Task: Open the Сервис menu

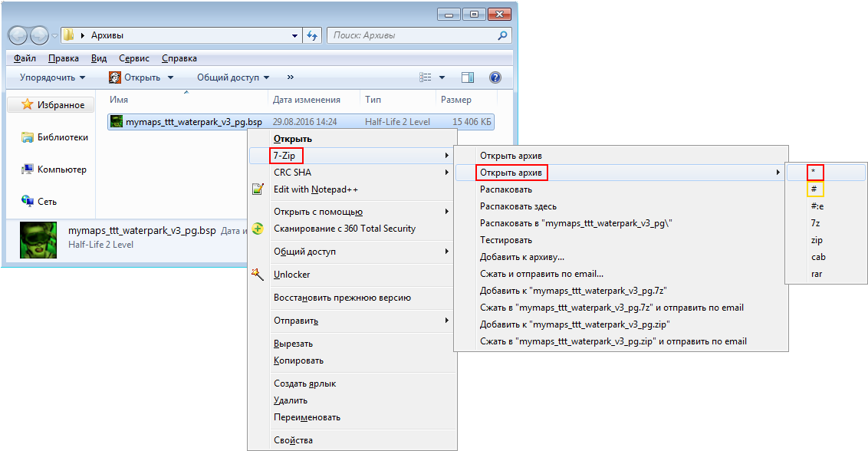Action: tap(134, 58)
